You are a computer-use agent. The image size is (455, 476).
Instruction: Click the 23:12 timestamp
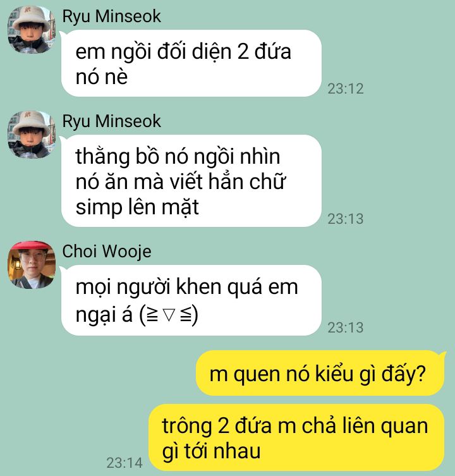[346, 88]
